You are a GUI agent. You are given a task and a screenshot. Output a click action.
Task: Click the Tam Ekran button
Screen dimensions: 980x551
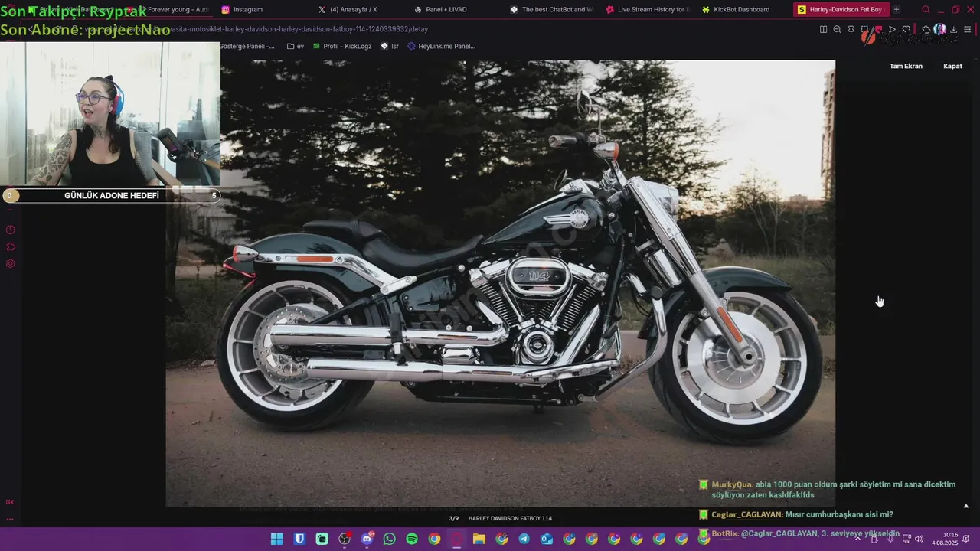(x=906, y=66)
